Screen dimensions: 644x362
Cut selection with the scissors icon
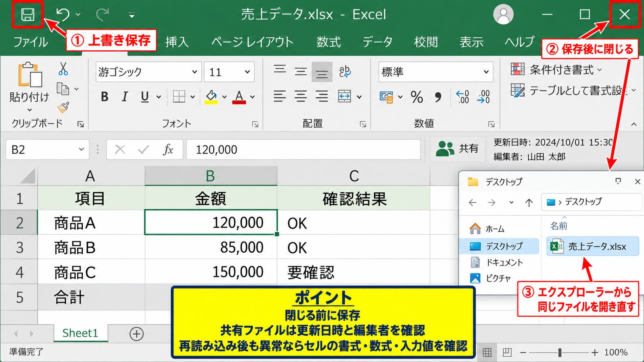(63, 69)
